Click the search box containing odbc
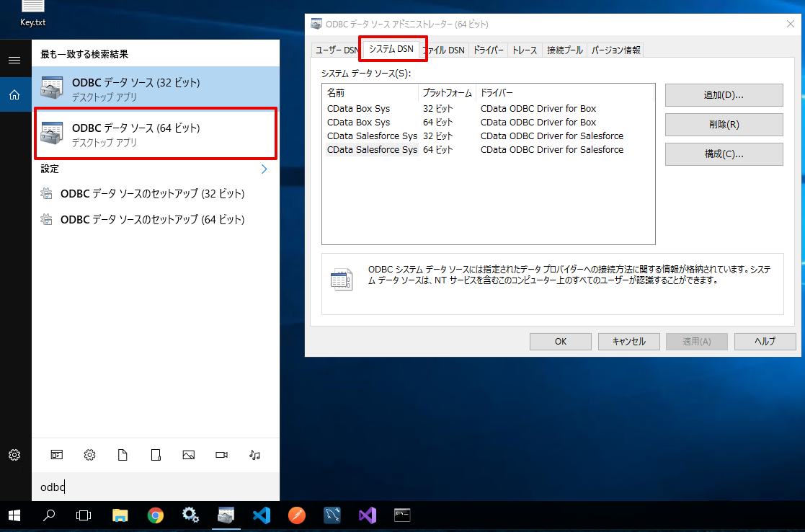This screenshot has width=805, height=532. click(156, 487)
